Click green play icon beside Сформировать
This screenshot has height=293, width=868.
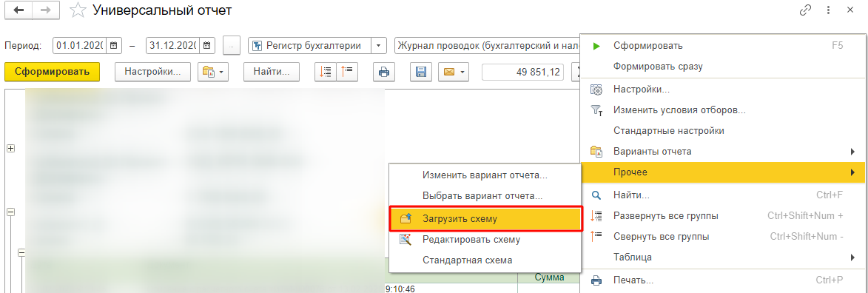(x=596, y=46)
